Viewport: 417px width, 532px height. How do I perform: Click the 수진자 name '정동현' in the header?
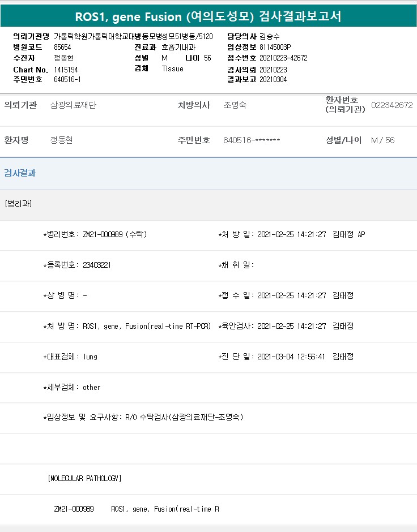[x=64, y=58]
